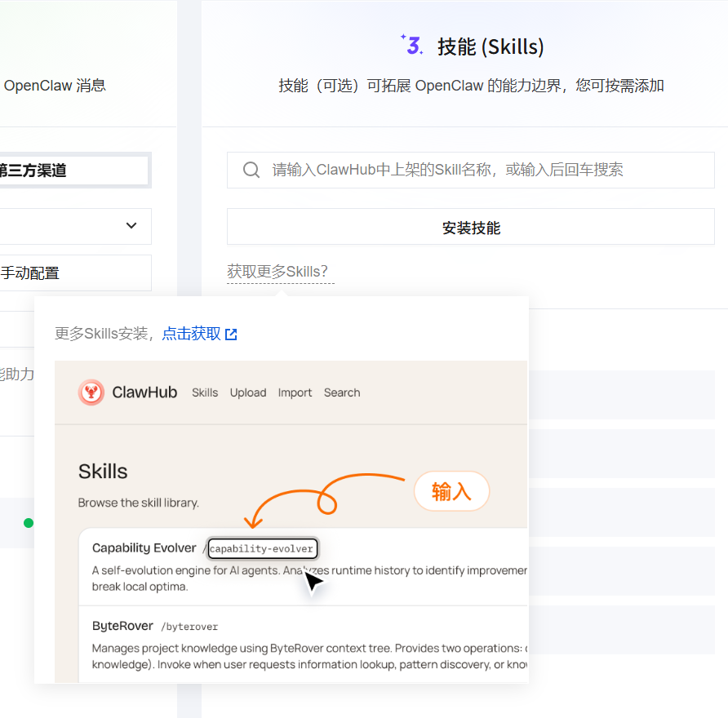Focus the ClawHub skill name search field

pyautogui.click(x=470, y=170)
